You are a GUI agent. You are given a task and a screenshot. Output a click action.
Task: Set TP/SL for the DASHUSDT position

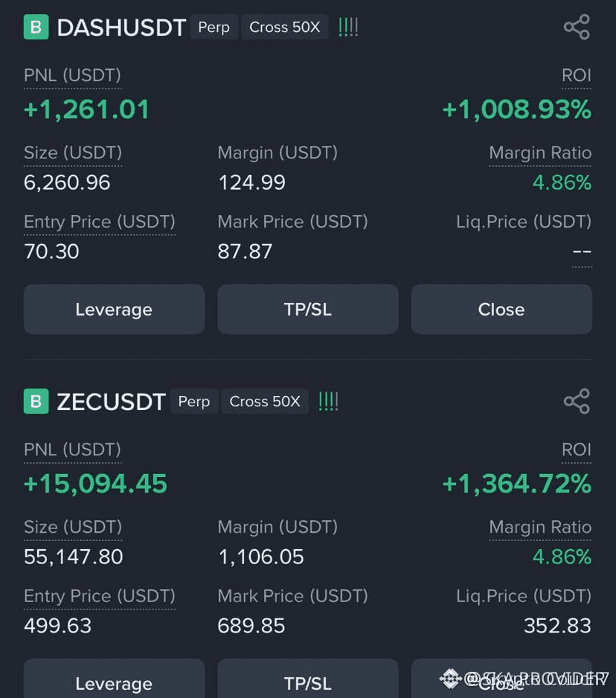coord(307,310)
